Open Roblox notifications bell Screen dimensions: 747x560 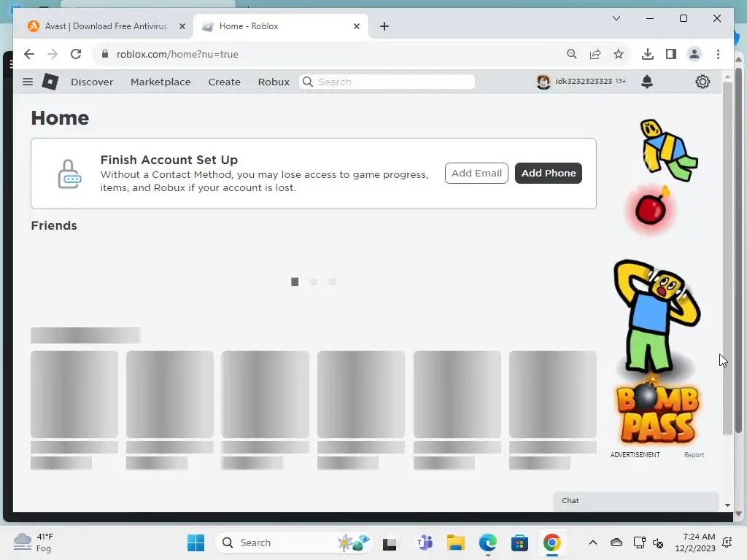coord(646,82)
